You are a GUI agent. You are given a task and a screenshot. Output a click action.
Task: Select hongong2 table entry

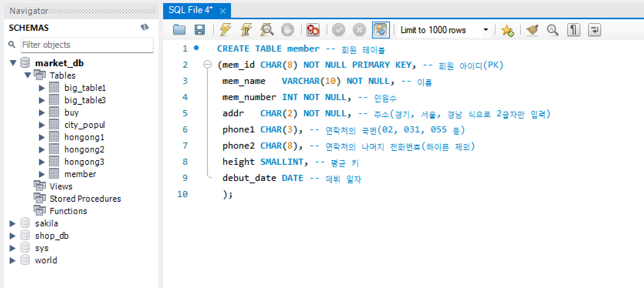coord(84,149)
